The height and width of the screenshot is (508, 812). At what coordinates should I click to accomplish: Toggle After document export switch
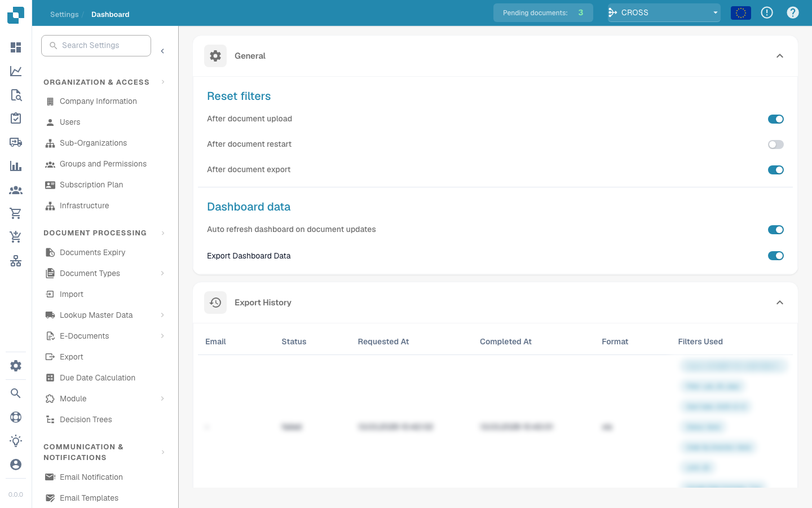[776, 170]
